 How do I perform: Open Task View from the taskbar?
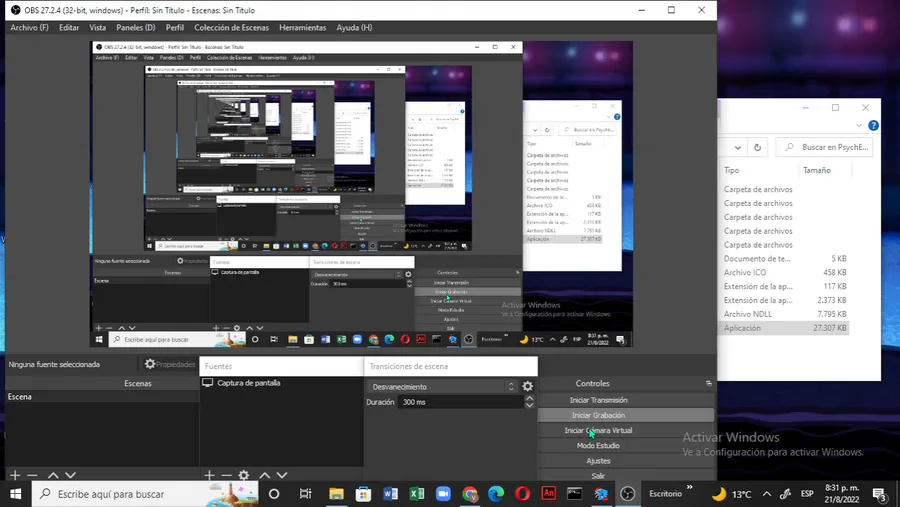click(305, 494)
